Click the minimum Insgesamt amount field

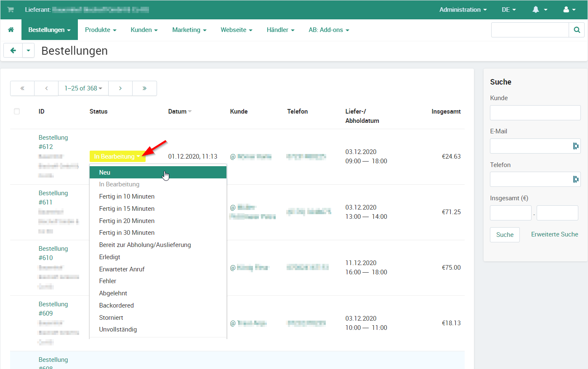pos(511,213)
